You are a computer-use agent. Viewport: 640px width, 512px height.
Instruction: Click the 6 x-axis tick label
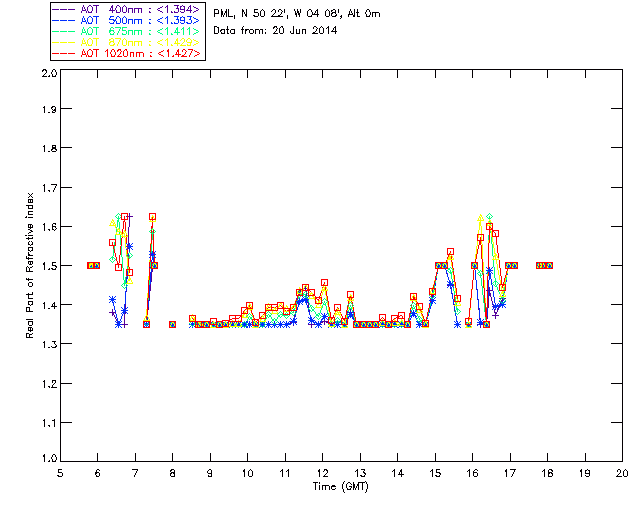(98, 473)
